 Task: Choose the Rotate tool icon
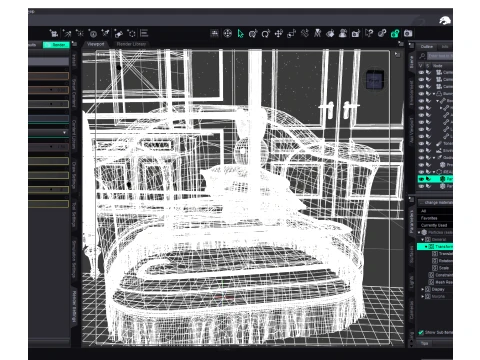[266, 34]
